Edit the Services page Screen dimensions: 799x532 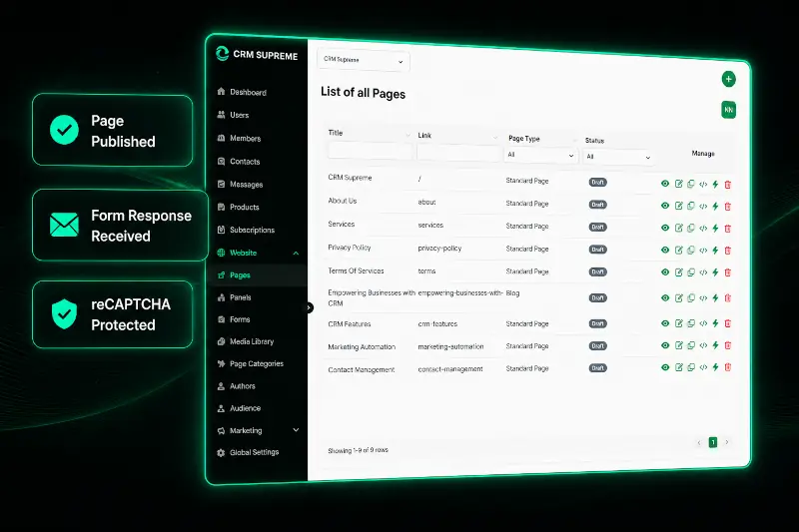(x=679, y=228)
